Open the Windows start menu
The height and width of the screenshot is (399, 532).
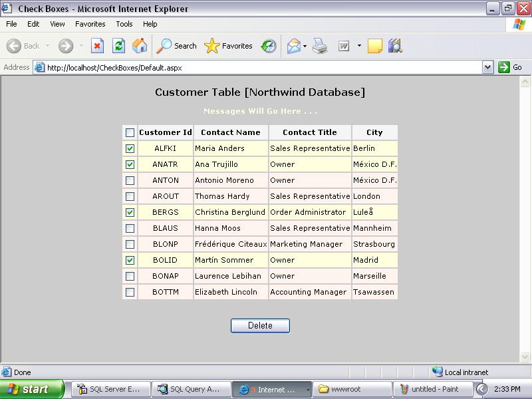click(31, 389)
